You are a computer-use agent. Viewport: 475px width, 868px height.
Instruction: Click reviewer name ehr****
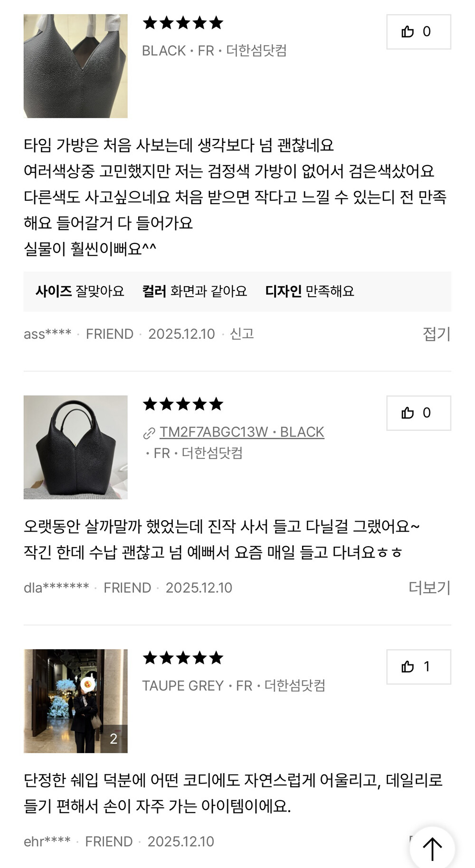47,841
